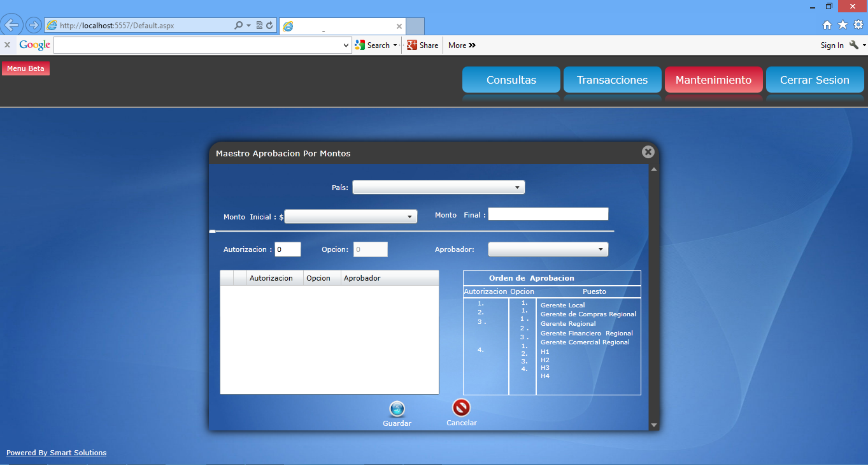The image size is (868, 465).
Task: Expand More toolbar options chevron
Action: pyautogui.click(x=472, y=45)
